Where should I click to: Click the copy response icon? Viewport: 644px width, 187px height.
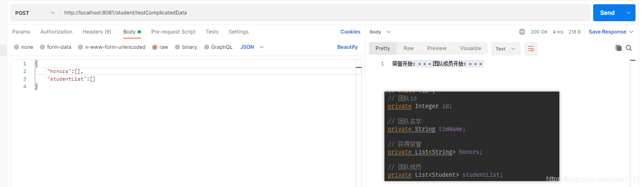619,48
